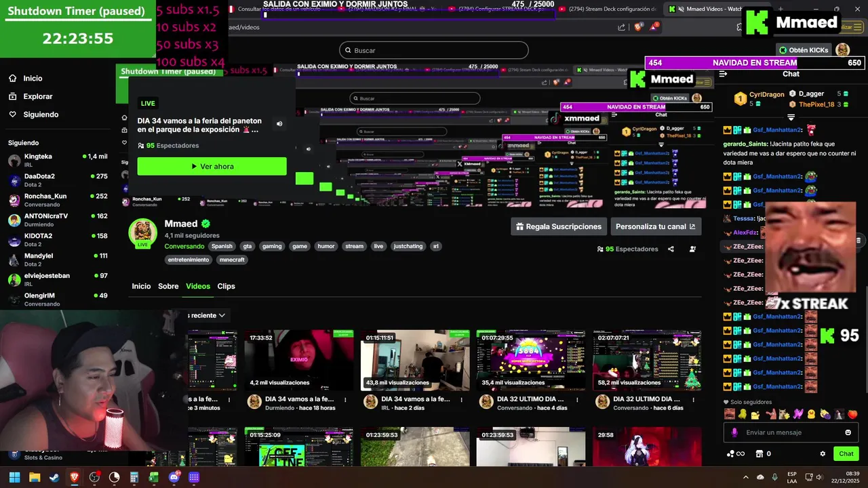Open the Windows Start menu
The image size is (868, 488).
pyautogui.click(x=14, y=477)
